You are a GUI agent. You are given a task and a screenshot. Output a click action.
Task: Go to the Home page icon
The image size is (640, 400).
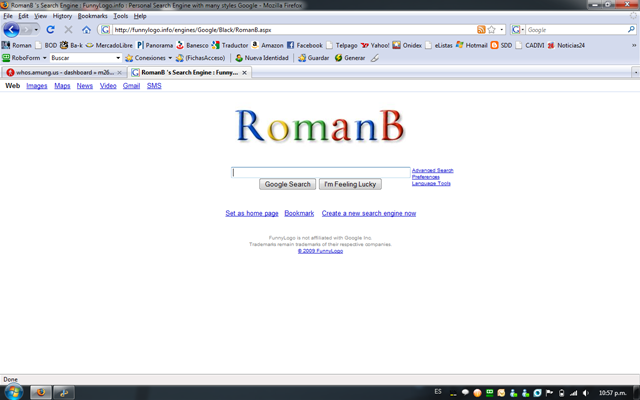click(x=86, y=30)
